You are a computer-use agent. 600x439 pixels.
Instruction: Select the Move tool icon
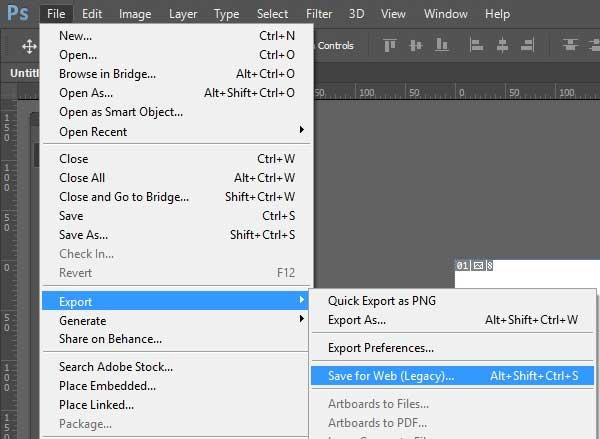tap(29, 47)
